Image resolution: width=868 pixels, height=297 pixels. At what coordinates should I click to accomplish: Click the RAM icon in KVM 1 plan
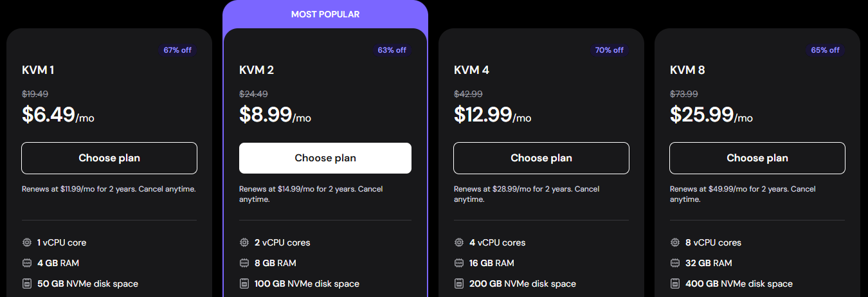(27, 263)
